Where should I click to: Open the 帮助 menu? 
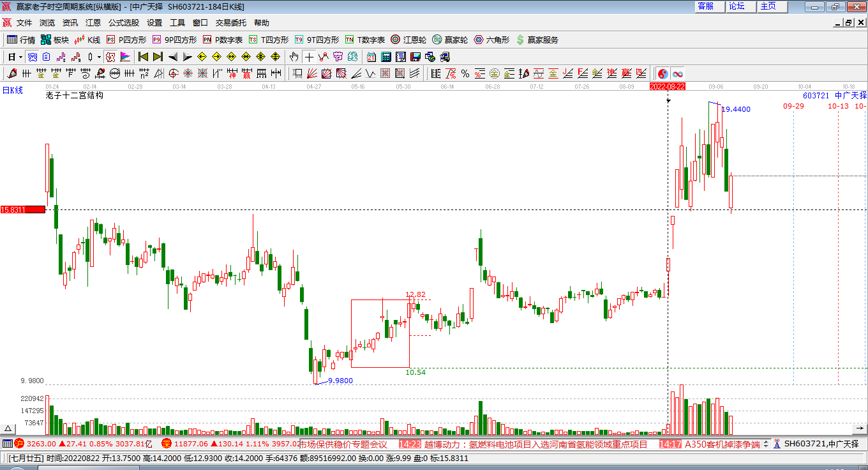[262, 23]
